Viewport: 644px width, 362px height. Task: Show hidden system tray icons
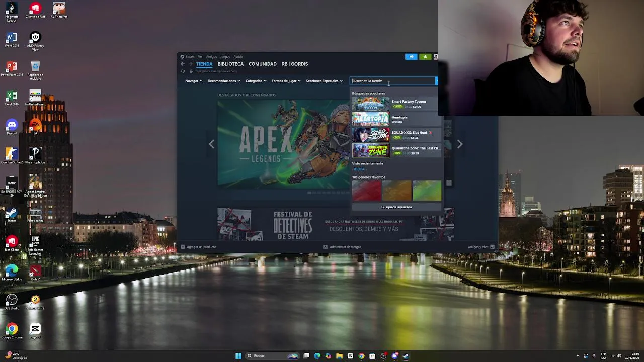point(578,356)
